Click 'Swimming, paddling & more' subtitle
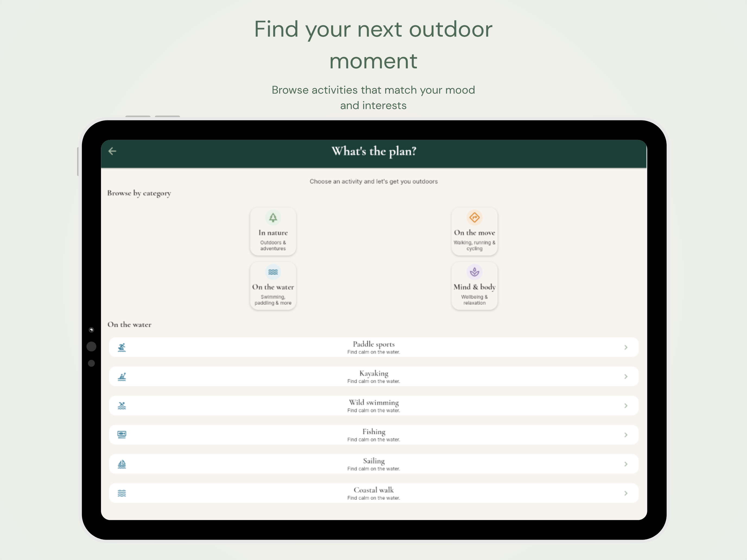The height and width of the screenshot is (560, 747). 273,300
